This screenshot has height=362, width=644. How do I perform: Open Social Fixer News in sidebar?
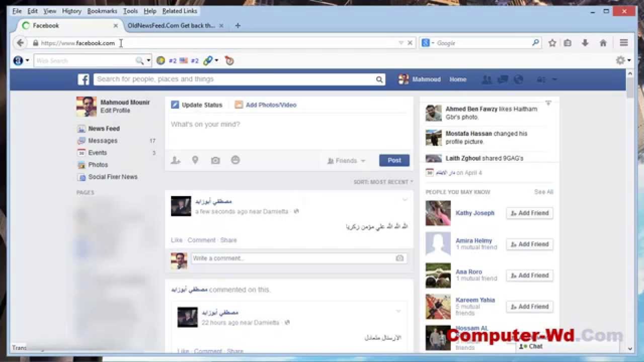[x=113, y=177]
